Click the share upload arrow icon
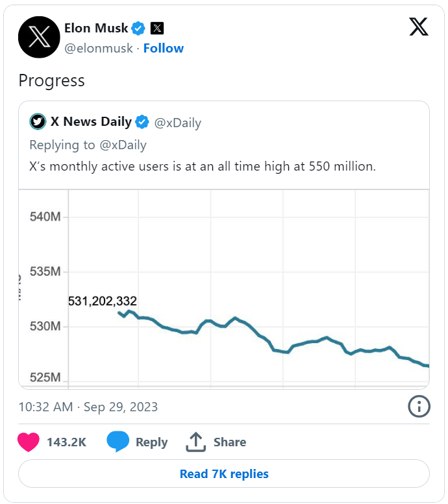The width and height of the screenshot is (448, 504). (195, 442)
